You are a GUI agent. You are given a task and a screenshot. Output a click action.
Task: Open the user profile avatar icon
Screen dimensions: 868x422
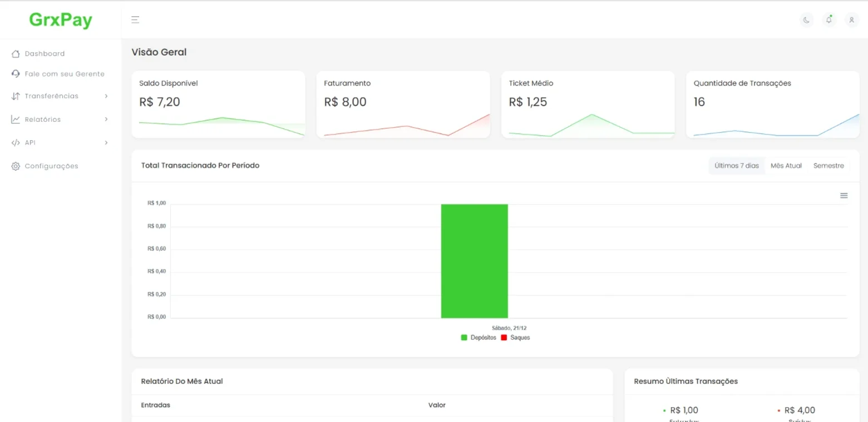click(x=851, y=20)
